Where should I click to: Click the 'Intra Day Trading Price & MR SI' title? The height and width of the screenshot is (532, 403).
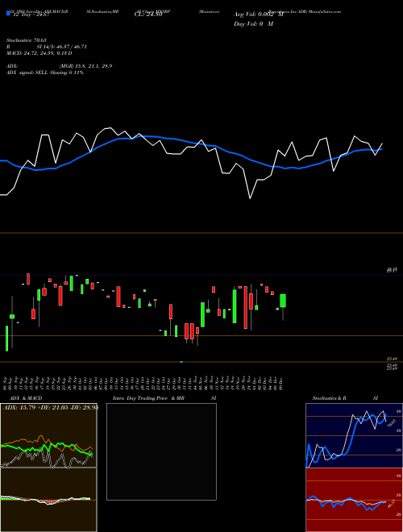(x=164, y=398)
